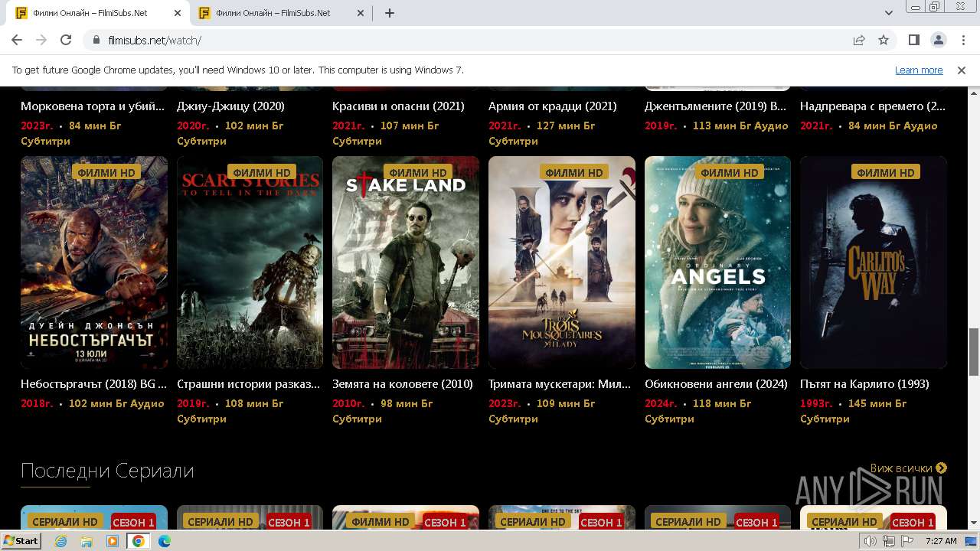Open the Action Center flag icon
980x551 pixels.
[906, 541]
